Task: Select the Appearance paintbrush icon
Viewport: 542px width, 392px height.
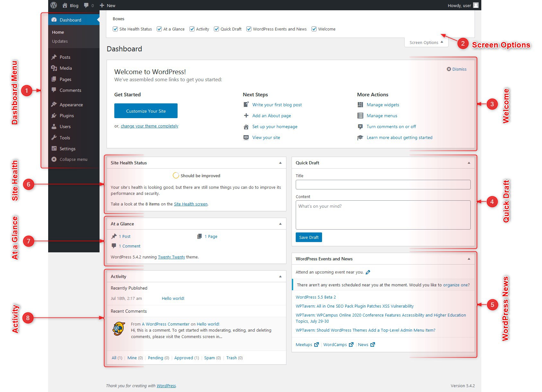Action: (54, 104)
